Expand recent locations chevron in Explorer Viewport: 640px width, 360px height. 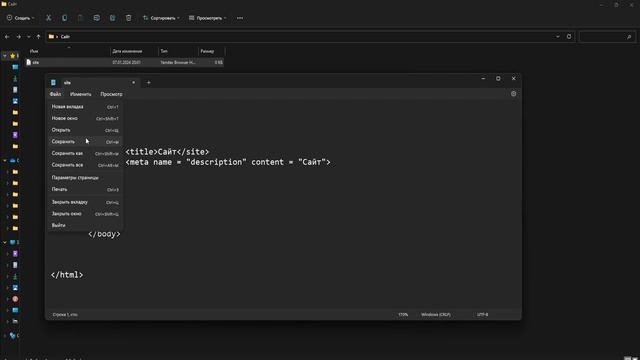pyautogui.click(x=29, y=37)
